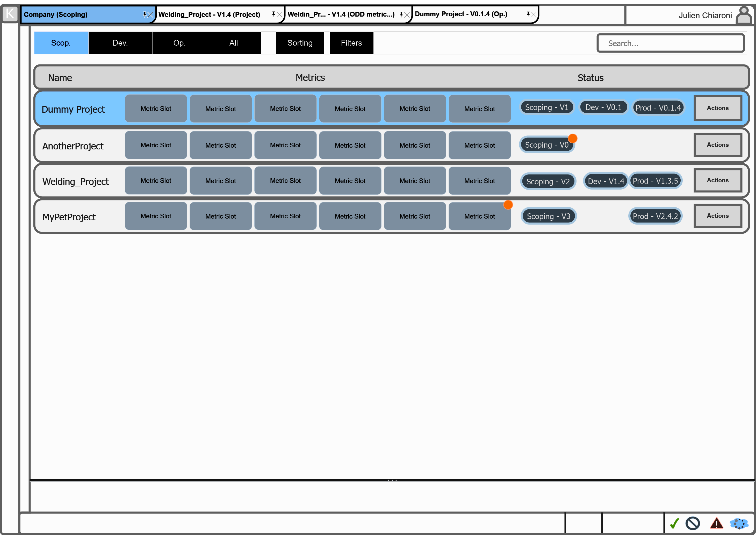Image resolution: width=756 pixels, height=535 pixels.
Task: Click the green checkmark status icon
Action: (x=674, y=523)
